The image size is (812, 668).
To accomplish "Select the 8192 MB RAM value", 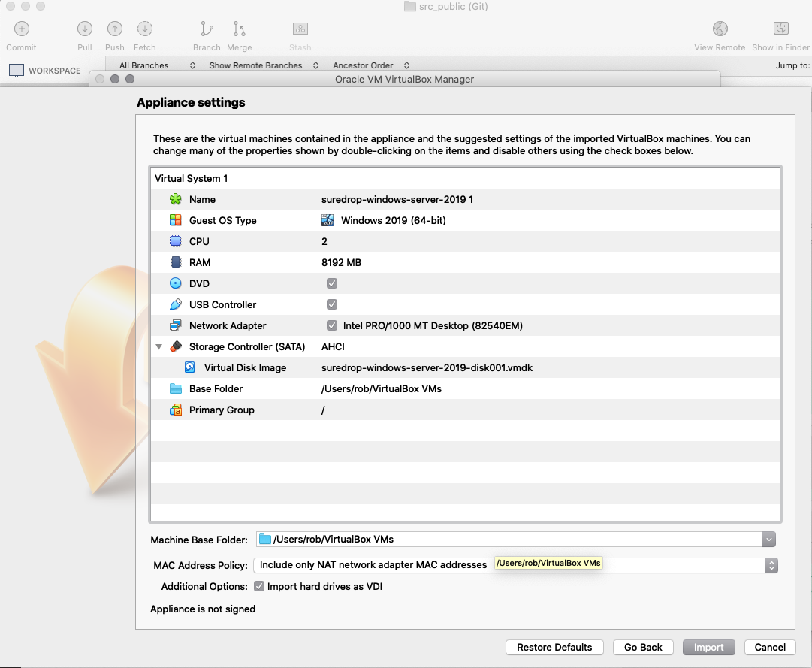I will click(x=341, y=262).
